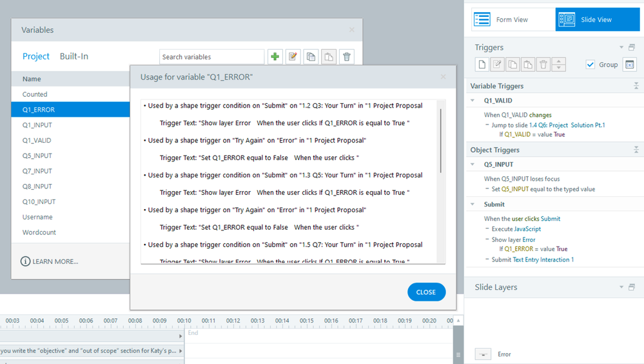Undock the Slide Layers panel

pyautogui.click(x=632, y=287)
